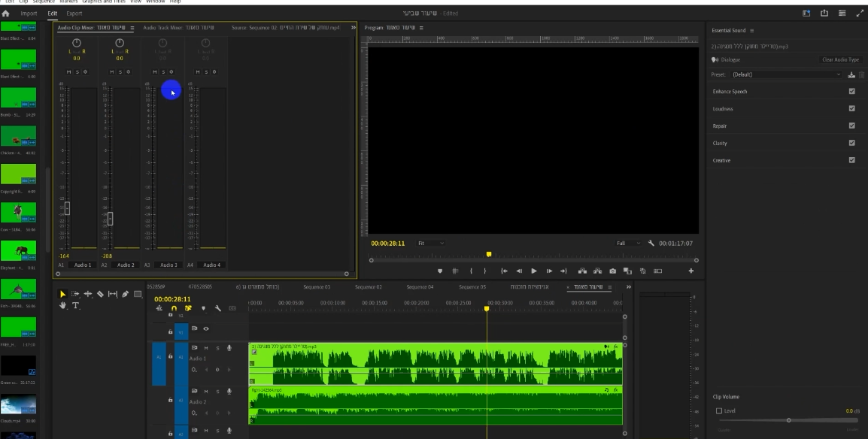Click the Export Frame camera icon
The width and height of the screenshot is (868, 439).
tap(613, 271)
